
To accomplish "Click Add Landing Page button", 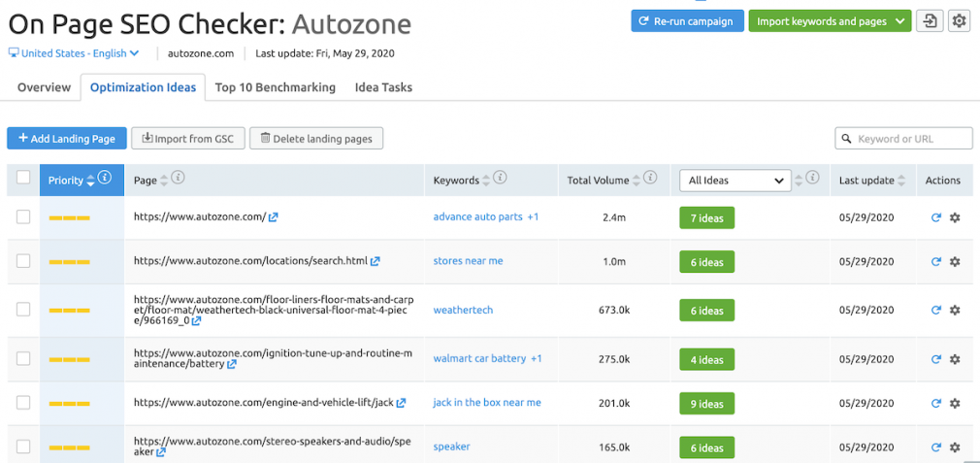I will pyautogui.click(x=67, y=139).
